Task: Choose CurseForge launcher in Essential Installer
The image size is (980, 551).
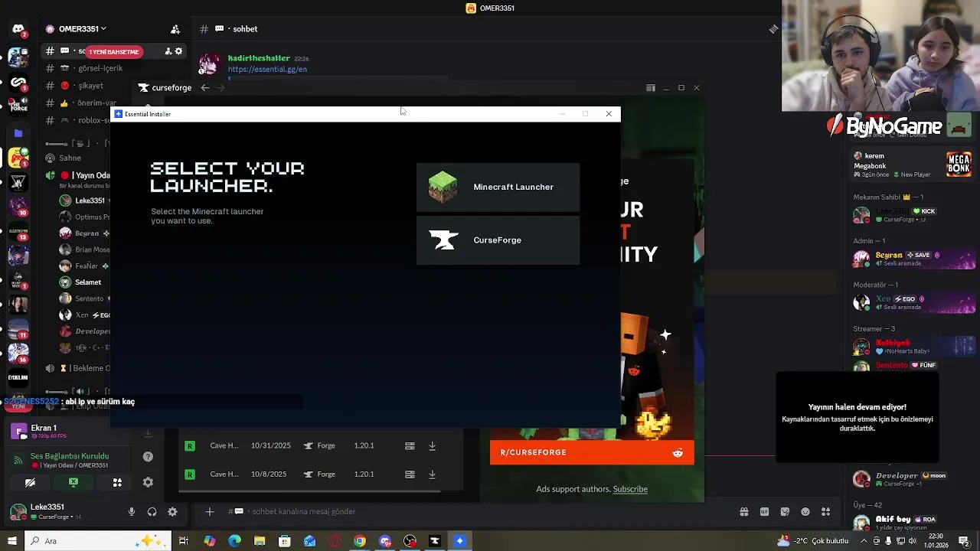Action: coord(498,240)
